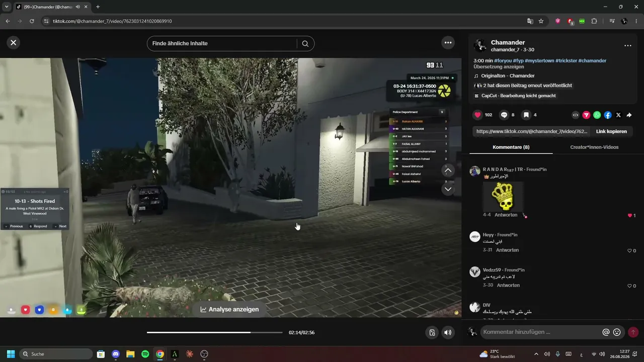Share the video on Facebook
This screenshot has height=362, width=644.
(x=608, y=115)
